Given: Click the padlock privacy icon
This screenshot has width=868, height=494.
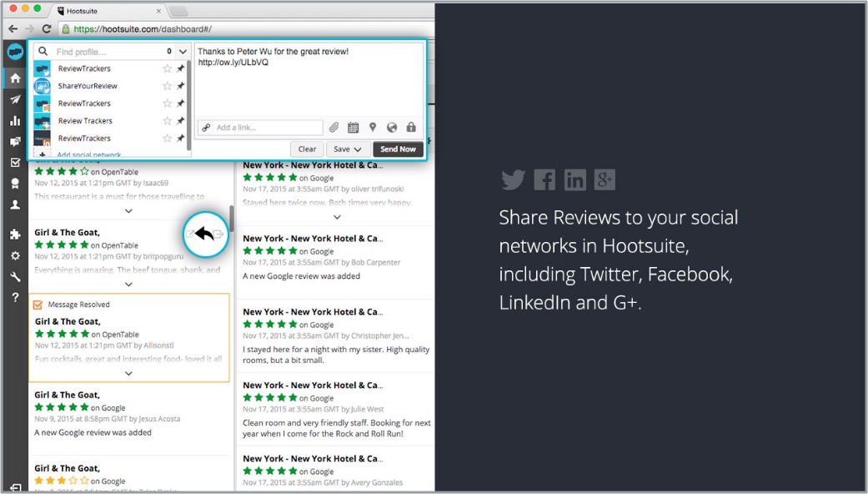Looking at the screenshot, I should [411, 128].
